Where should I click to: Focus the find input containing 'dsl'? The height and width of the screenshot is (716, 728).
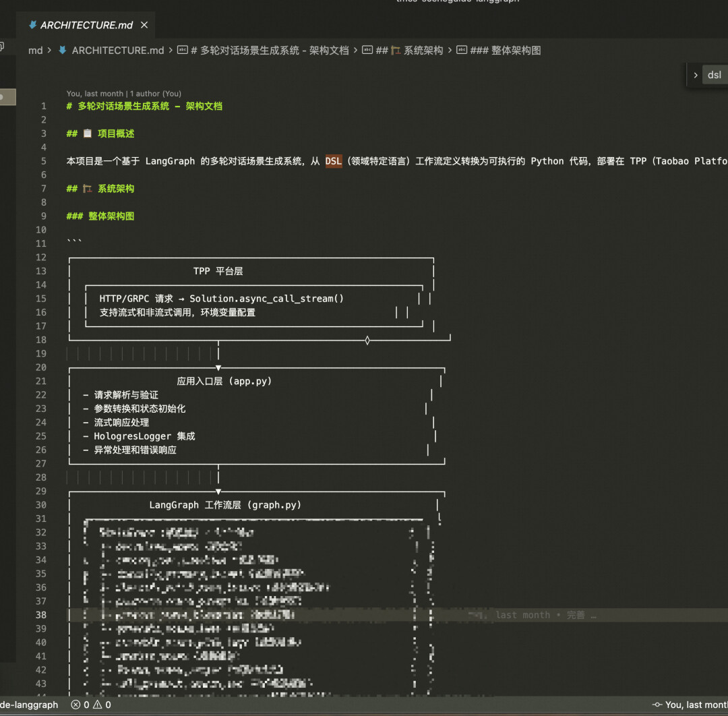coord(716,76)
